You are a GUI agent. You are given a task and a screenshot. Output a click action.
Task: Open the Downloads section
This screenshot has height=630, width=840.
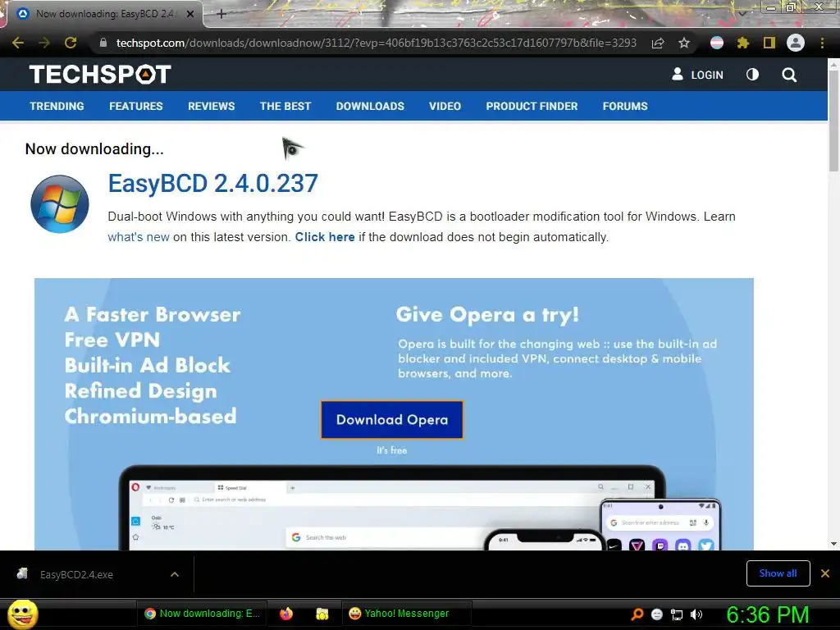[x=370, y=106]
